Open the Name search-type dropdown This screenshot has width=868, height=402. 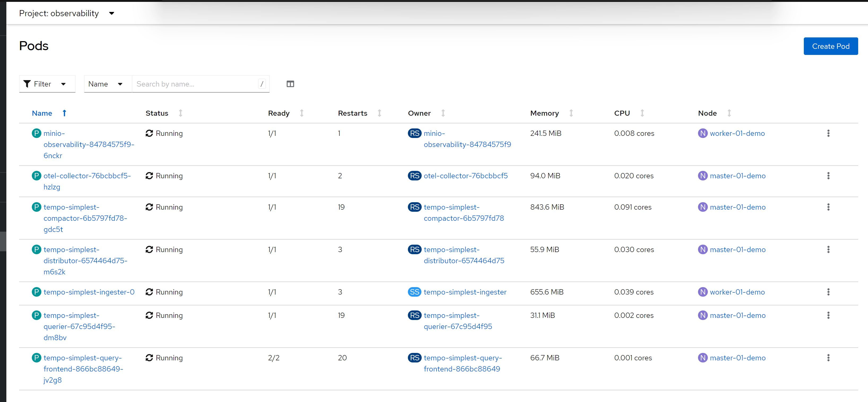[x=106, y=84]
